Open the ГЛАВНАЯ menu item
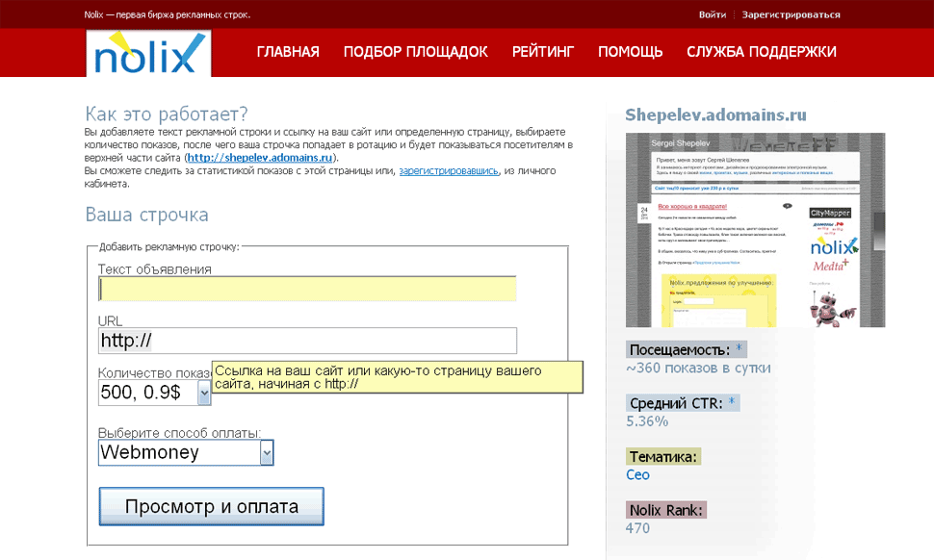The width and height of the screenshot is (934, 560). (x=288, y=52)
